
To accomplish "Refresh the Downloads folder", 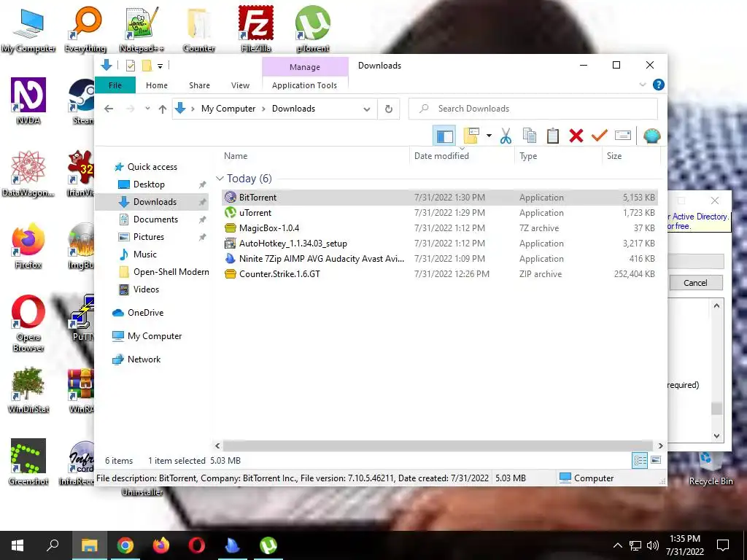I will 389,109.
